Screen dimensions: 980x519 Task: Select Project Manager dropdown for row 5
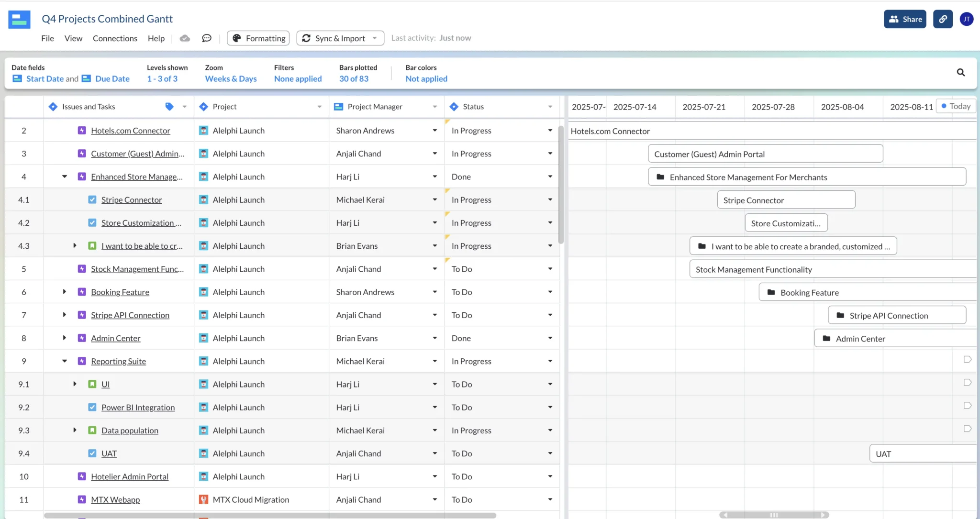[434, 268]
